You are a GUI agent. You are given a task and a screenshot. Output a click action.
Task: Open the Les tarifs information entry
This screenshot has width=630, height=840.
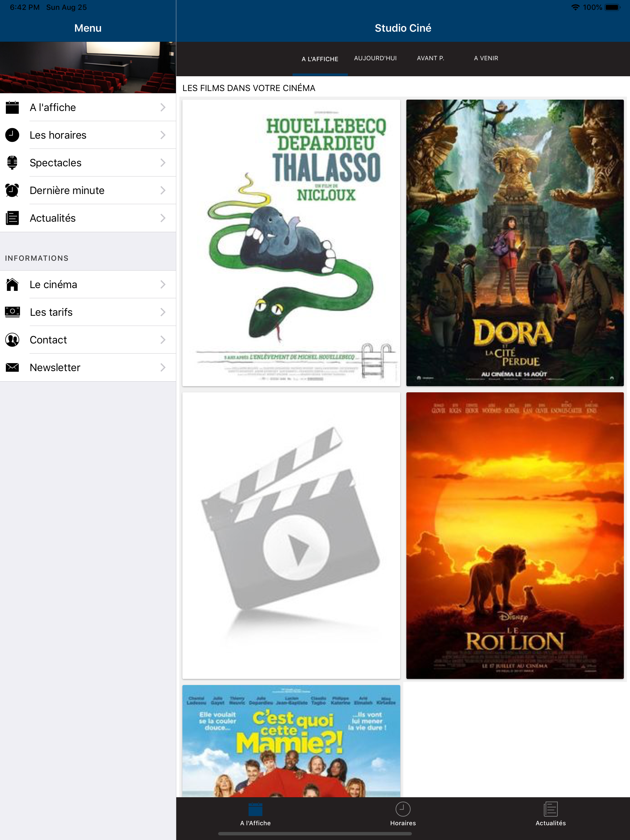point(88,312)
